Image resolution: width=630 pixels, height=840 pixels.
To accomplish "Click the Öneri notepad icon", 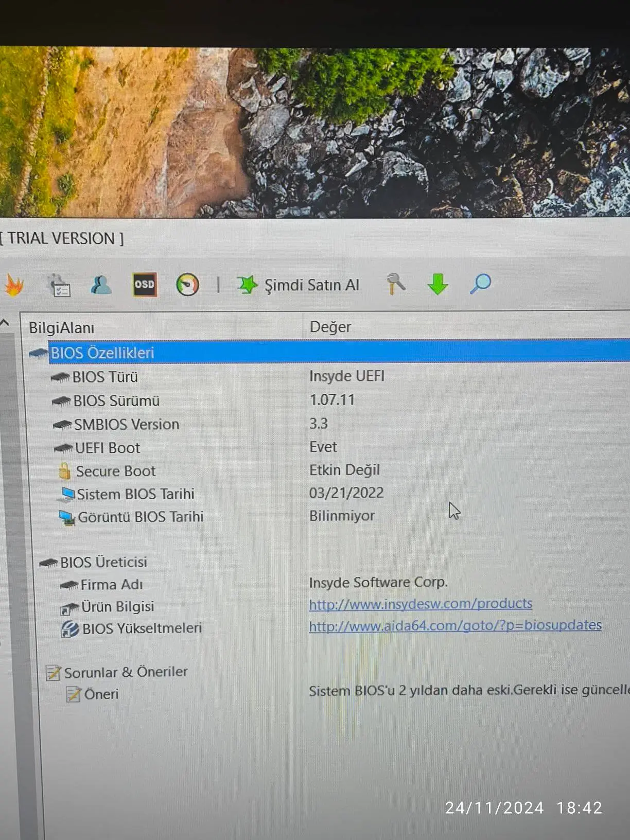I will click(x=73, y=694).
